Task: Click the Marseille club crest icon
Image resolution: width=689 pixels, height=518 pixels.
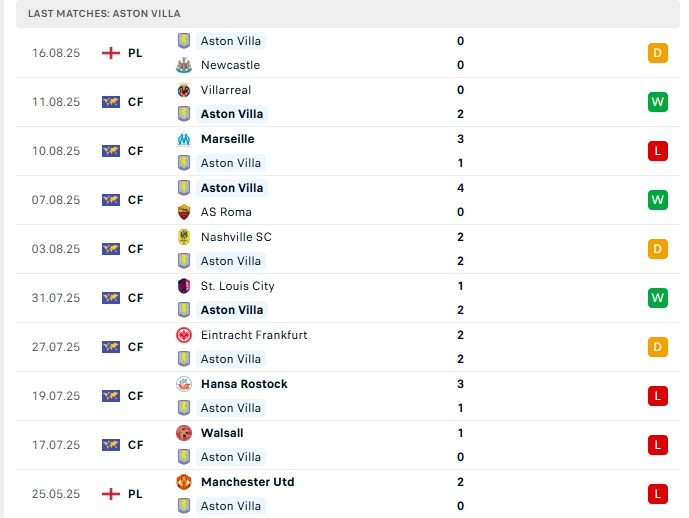Action: click(x=184, y=139)
